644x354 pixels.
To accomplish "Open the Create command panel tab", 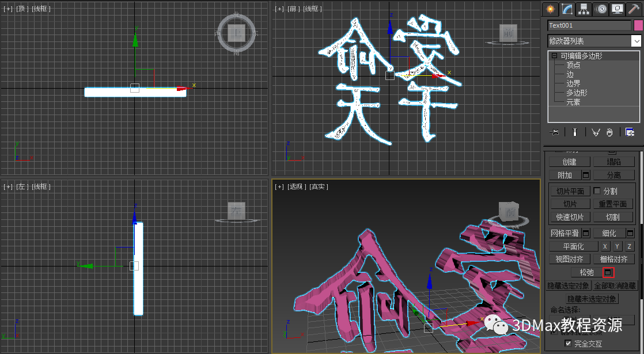I will (x=550, y=9).
